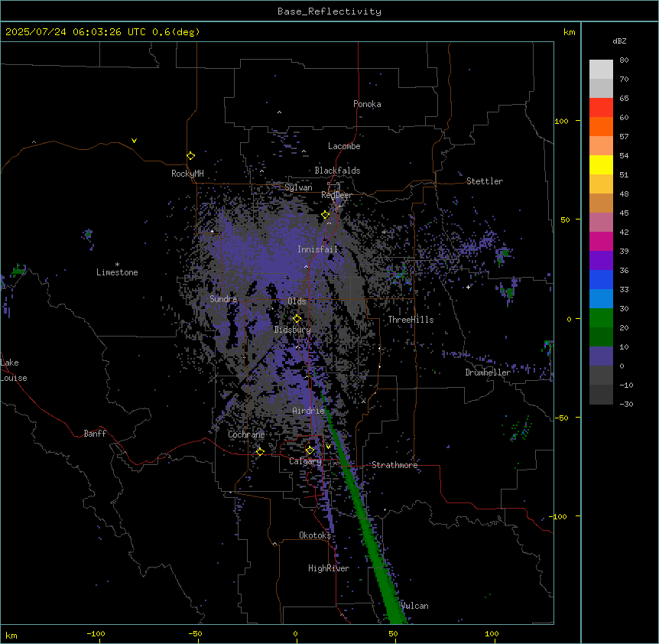
Task: Select the RedDeer city label
Action: pyautogui.click(x=336, y=195)
